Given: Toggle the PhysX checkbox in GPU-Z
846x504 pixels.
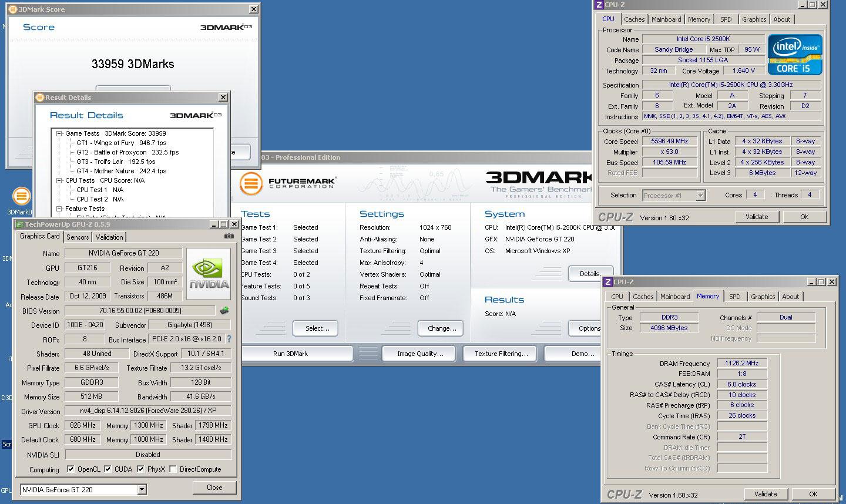Looking at the screenshot, I should (140, 469).
